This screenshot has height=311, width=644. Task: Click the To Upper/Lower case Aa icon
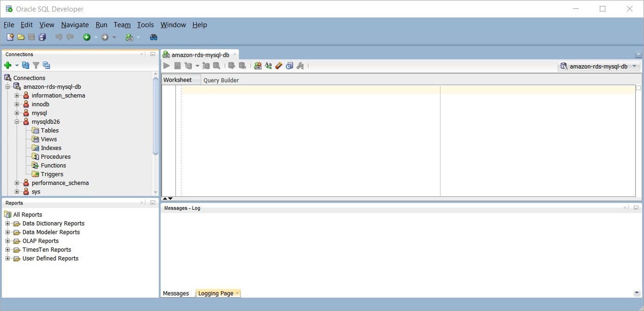click(268, 66)
